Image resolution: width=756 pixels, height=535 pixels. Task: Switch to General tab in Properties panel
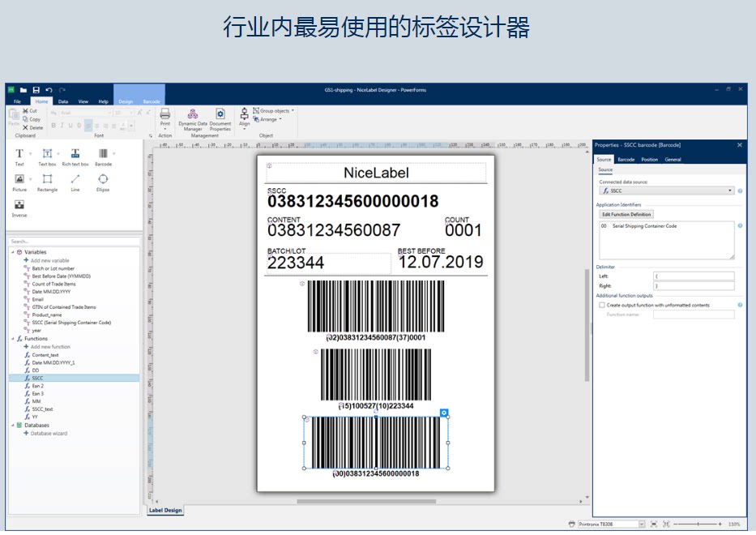click(673, 160)
